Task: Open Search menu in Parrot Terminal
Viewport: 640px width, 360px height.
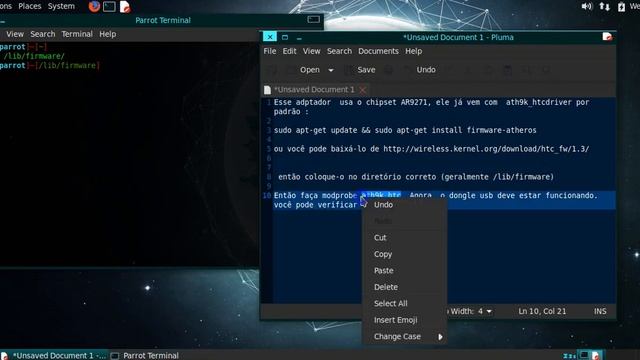Action: coord(42,34)
